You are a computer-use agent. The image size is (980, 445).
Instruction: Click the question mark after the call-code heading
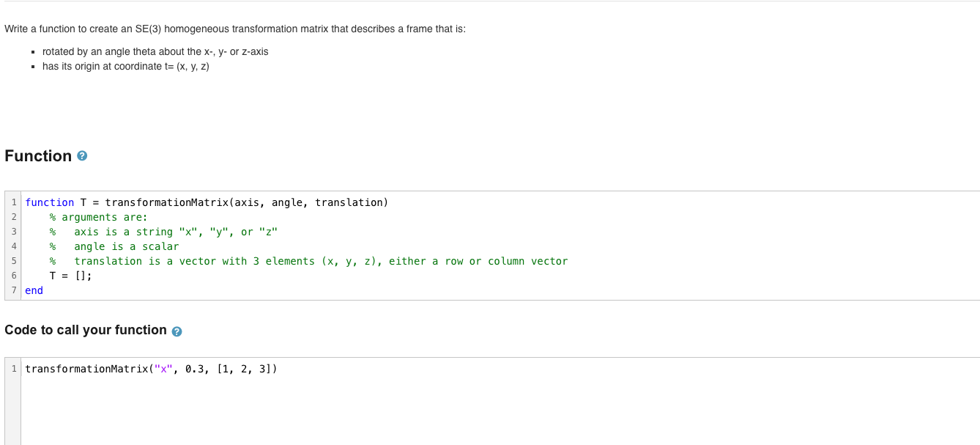click(x=175, y=331)
